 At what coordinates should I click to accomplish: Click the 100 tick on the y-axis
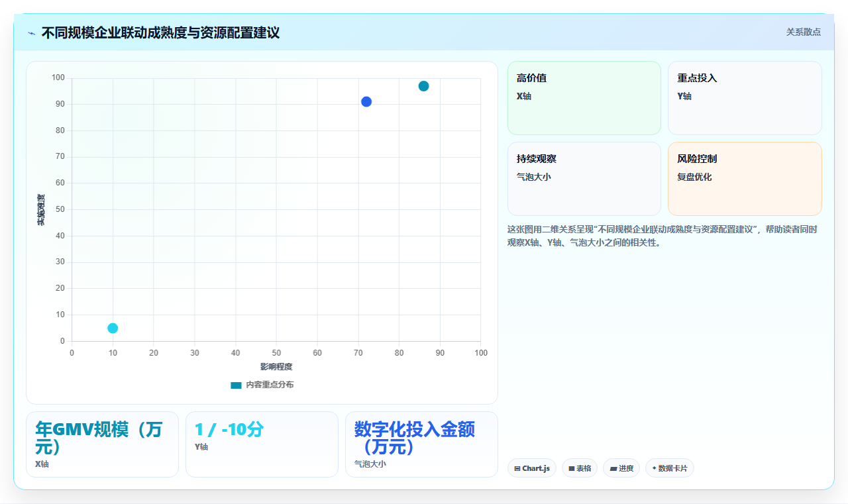(x=58, y=78)
